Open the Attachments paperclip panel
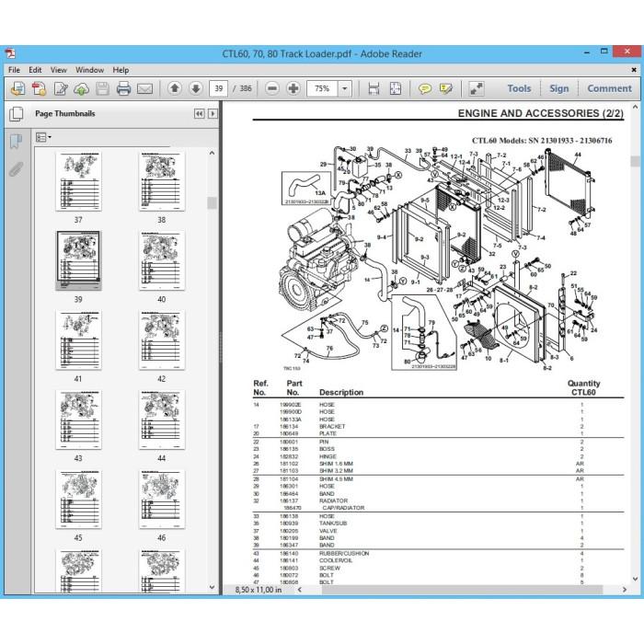 tap(16, 169)
